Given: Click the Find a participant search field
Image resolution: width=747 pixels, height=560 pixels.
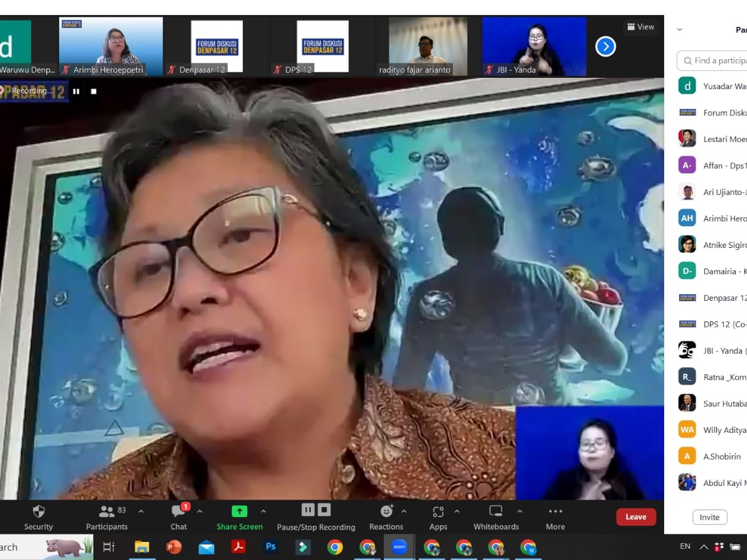Looking at the screenshot, I should coord(715,60).
